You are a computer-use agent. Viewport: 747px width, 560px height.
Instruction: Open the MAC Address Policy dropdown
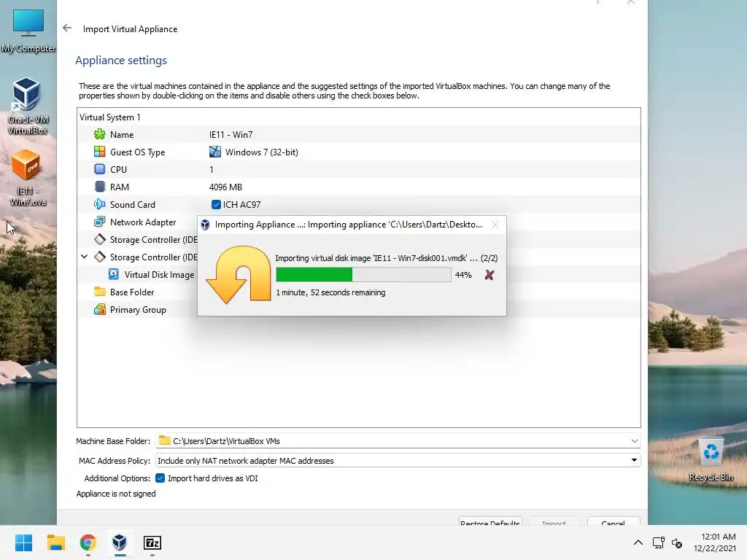[x=634, y=461]
